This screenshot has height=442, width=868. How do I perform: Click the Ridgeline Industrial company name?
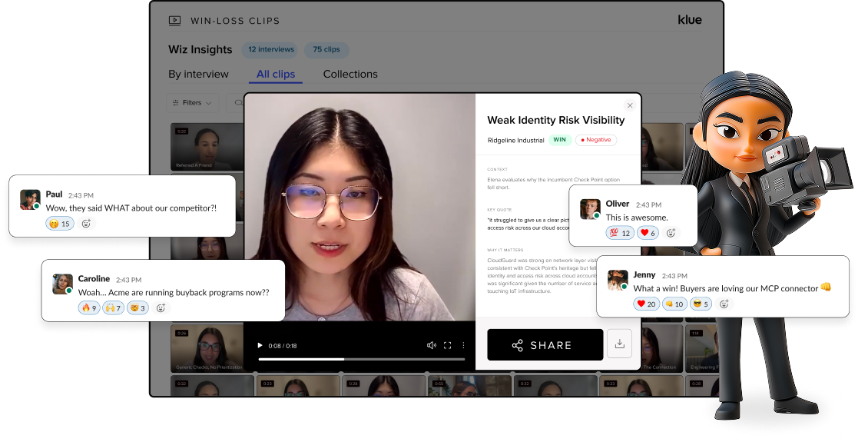tap(516, 141)
